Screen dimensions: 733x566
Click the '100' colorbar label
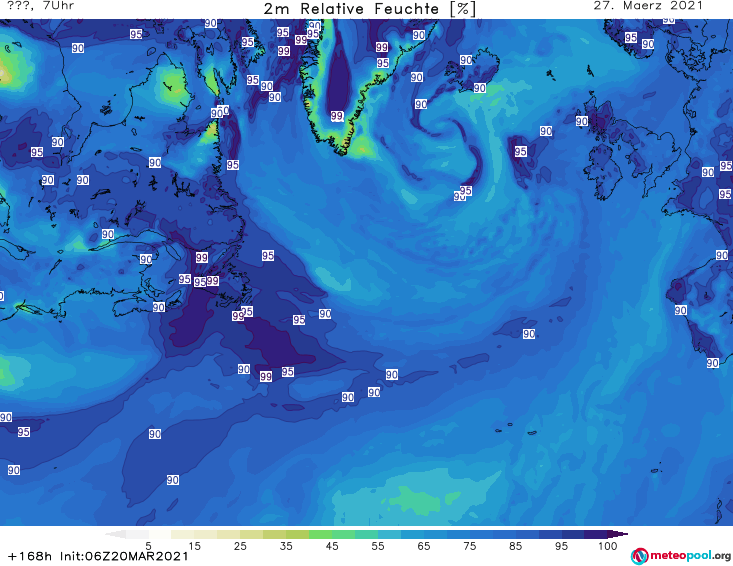607,546
